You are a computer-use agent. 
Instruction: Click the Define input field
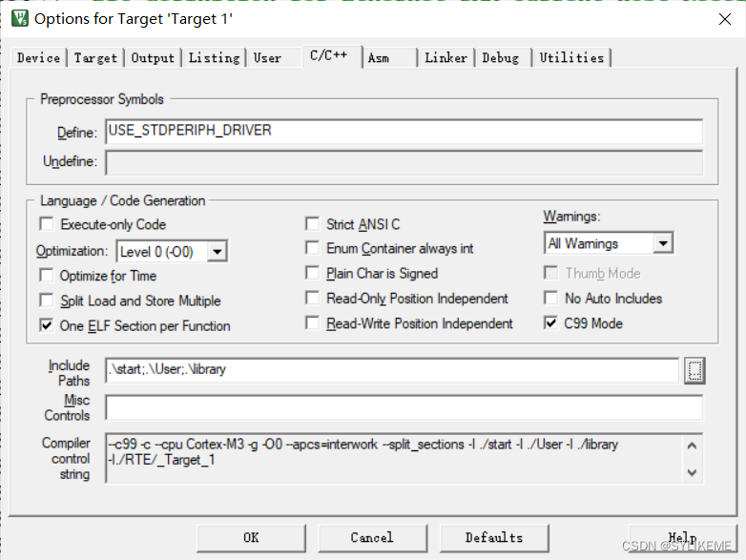404,132
